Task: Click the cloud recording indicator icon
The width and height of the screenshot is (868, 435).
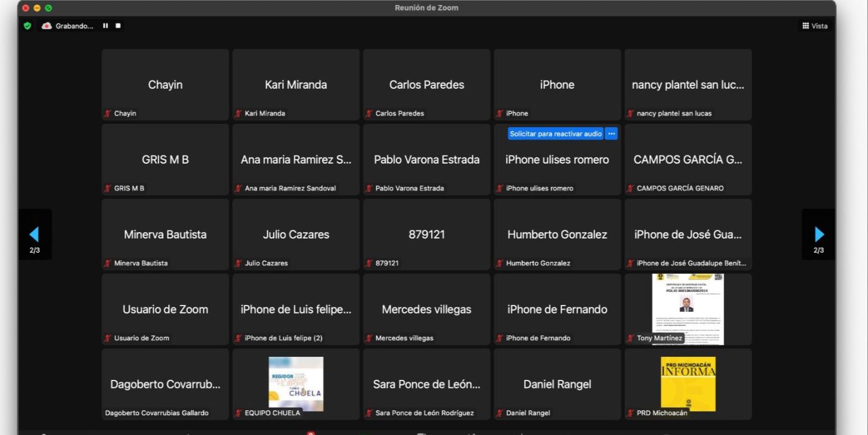Action: click(x=46, y=26)
